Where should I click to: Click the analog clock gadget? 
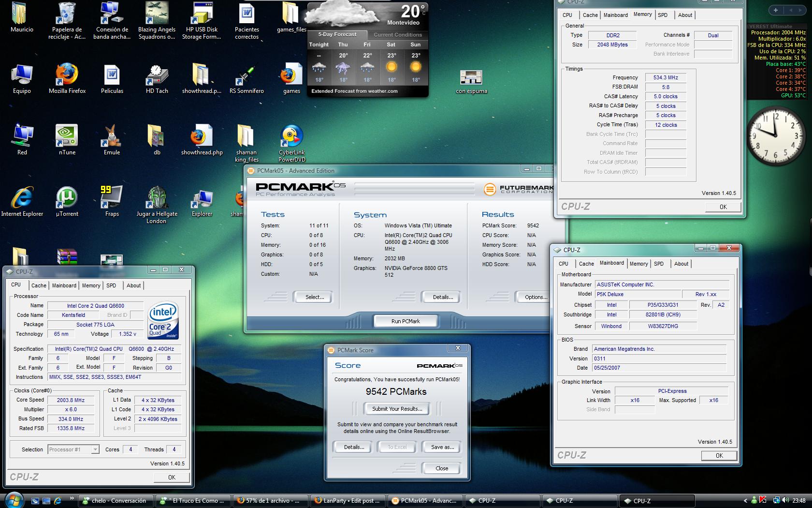(x=777, y=135)
